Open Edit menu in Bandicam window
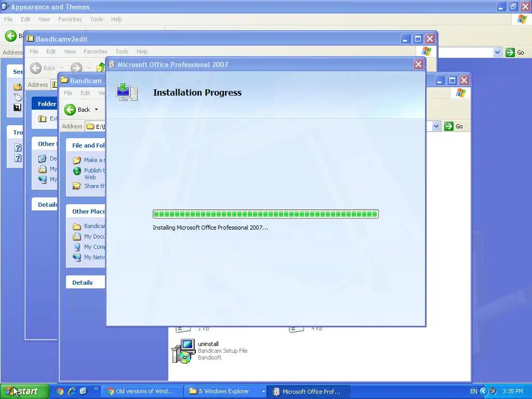Viewport: 532px width, 399px height. (85, 93)
